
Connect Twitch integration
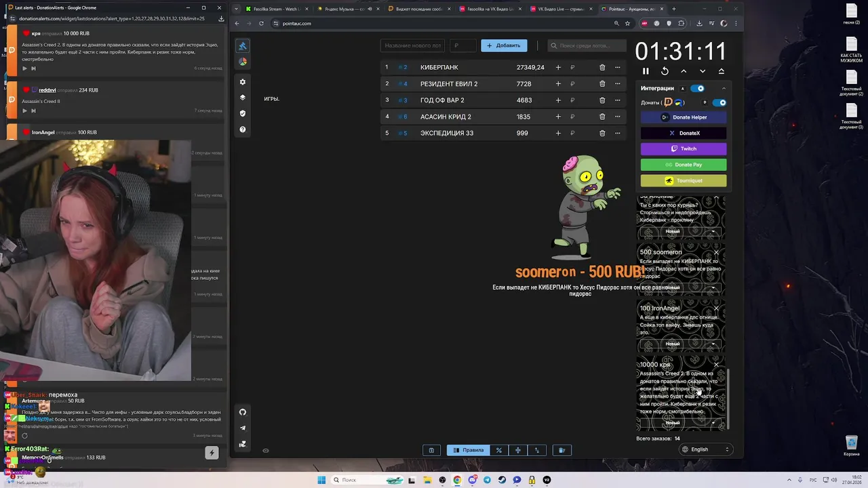tap(684, 148)
